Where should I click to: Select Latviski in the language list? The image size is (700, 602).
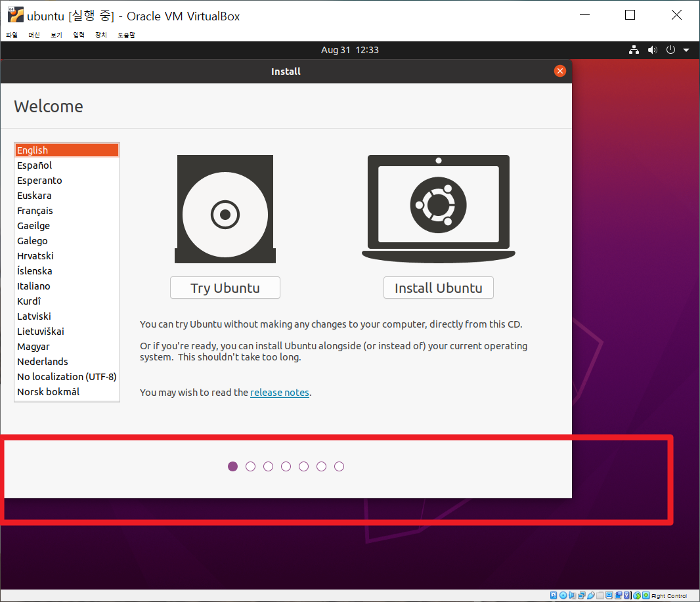click(67, 316)
